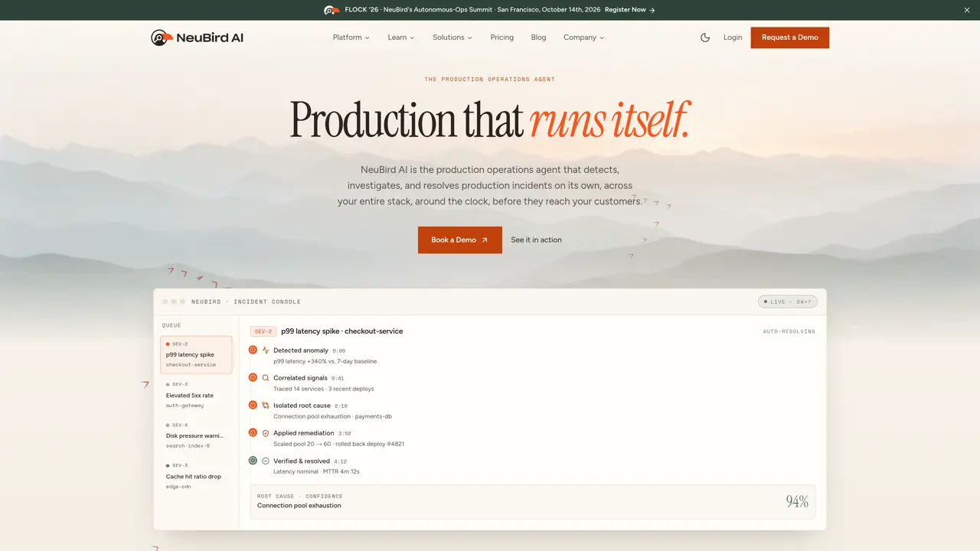Click the Detected anomaly step marker

(x=253, y=350)
